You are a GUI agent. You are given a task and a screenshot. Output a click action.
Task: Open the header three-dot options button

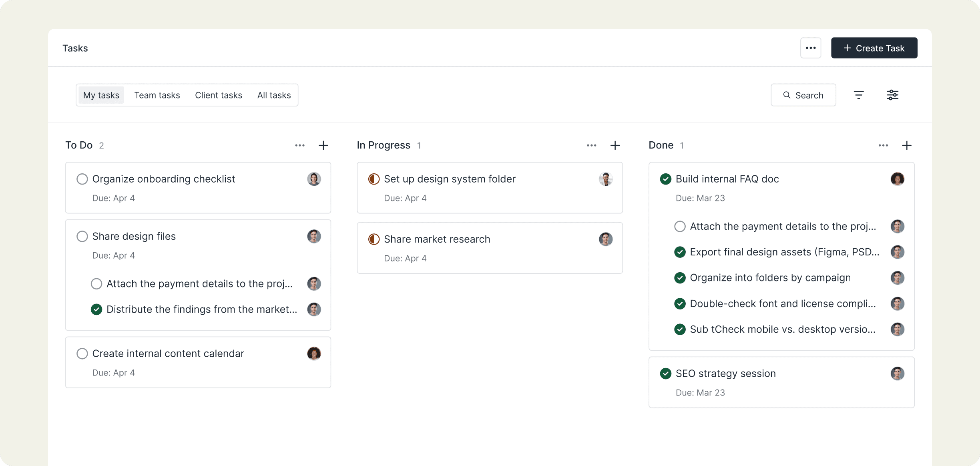(811, 48)
